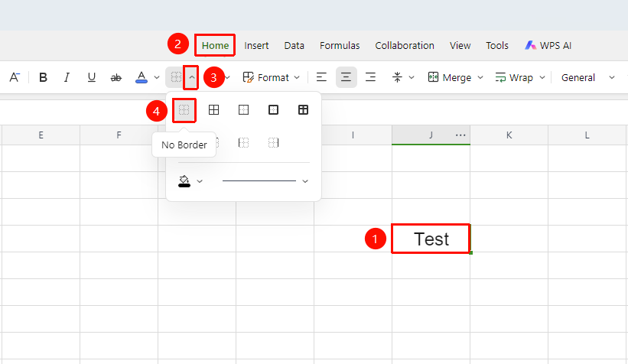Switch to the Data tab
This screenshot has width=628, height=364.
pos(294,46)
